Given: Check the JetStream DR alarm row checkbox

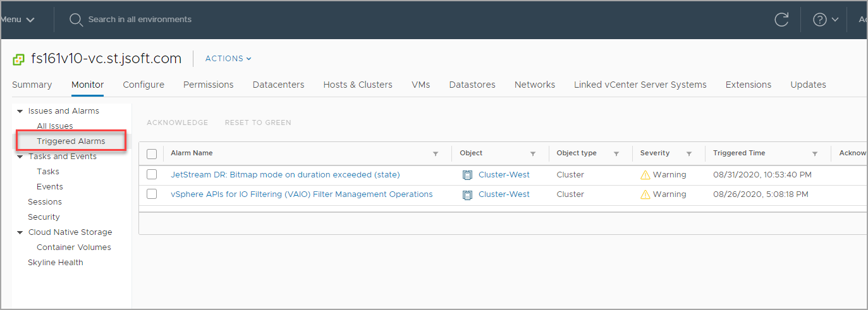Looking at the screenshot, I should (x=152, y=174).
